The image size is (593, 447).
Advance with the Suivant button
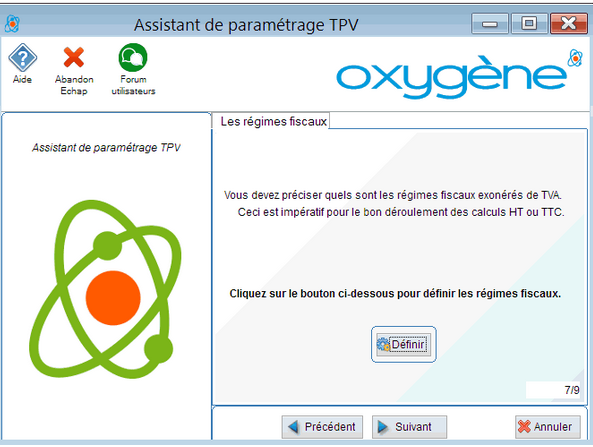409,427
